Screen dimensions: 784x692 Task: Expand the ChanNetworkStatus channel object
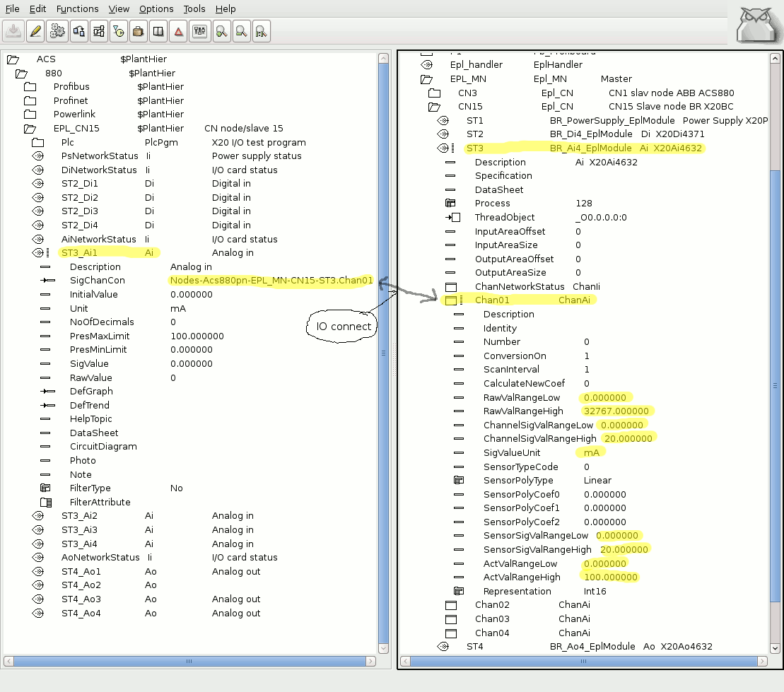click(x=451, y=286)
